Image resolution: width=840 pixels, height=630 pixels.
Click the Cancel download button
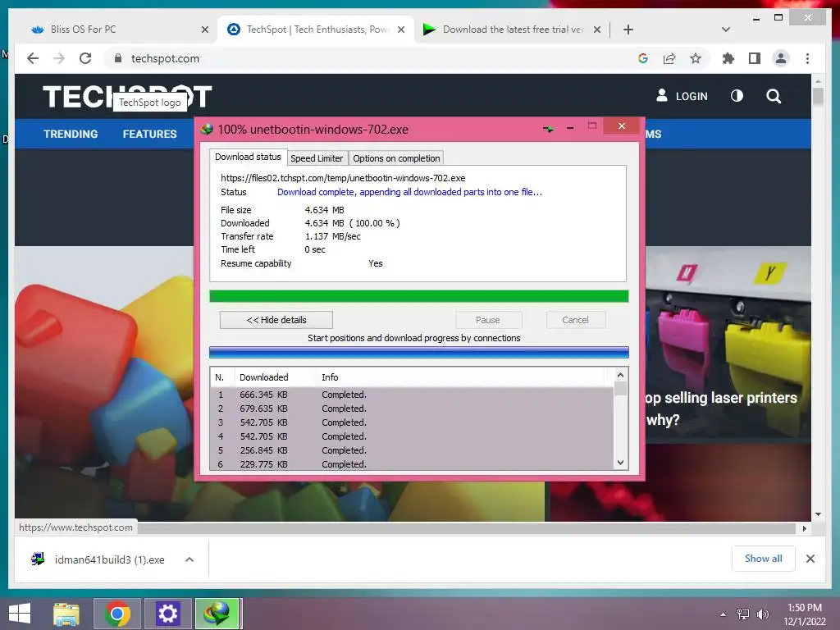click(575, 320)
